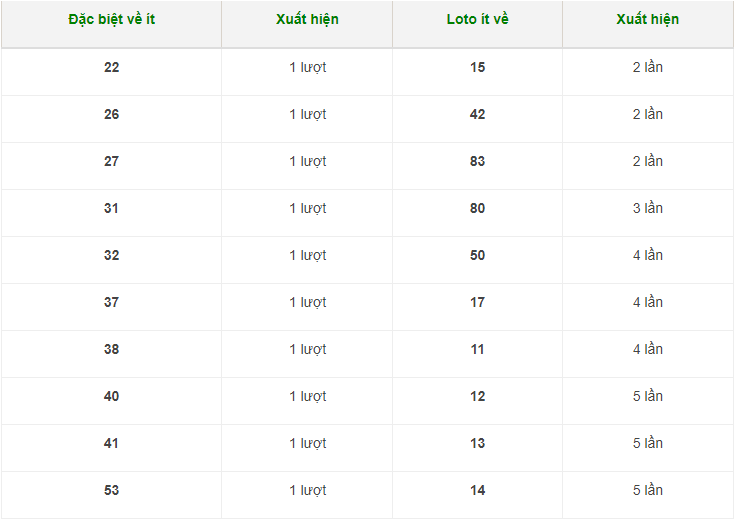
Task: Select loto number 80
Action: pyautogui.click(x=477, y=208)
